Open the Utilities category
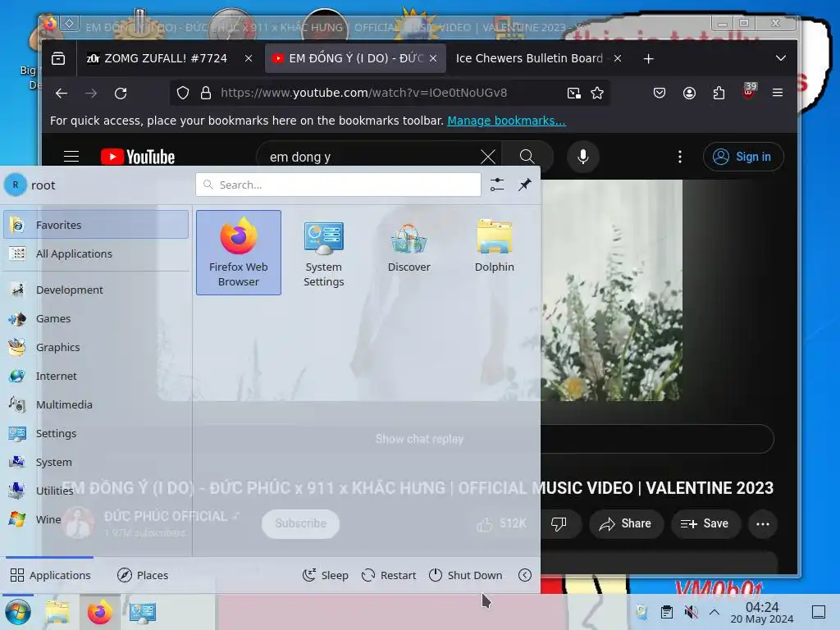 point(96,491)
